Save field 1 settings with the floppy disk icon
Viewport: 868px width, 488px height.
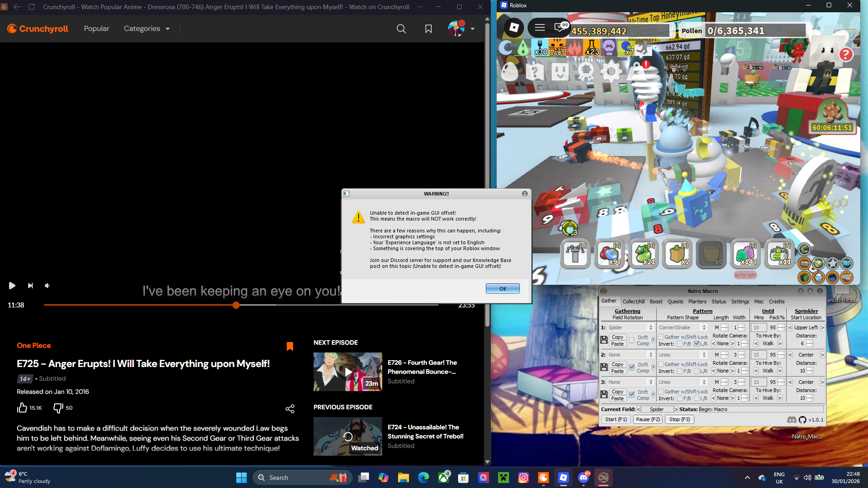(x=604, y=339)
